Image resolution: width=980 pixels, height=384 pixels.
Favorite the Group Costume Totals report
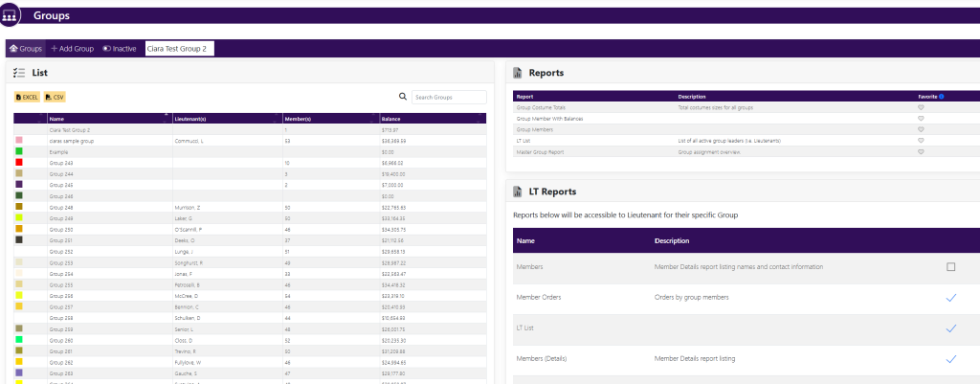pos(921,108)
